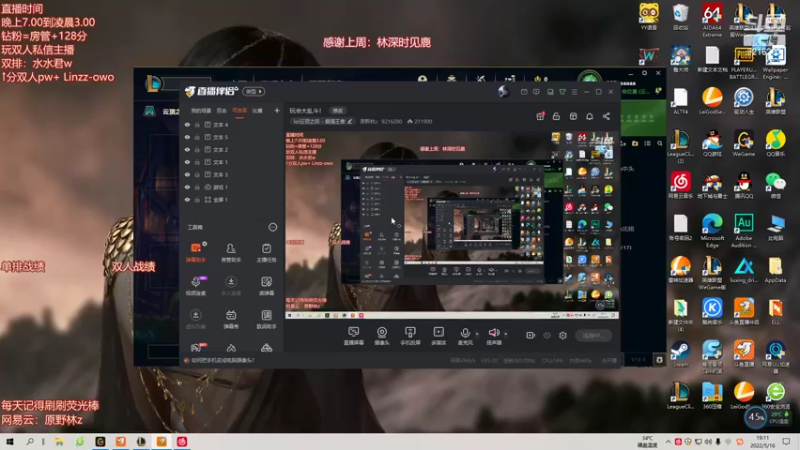Start recording with the camera record icon
Viewport: 800px width, 450px height.
click(x=531, y=336)
